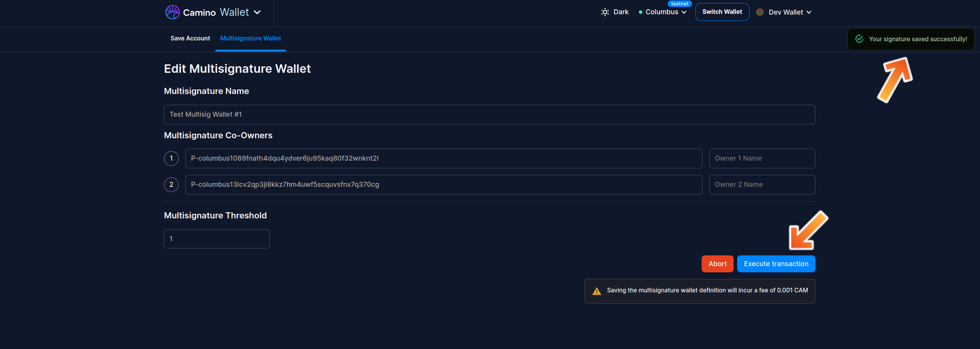Click the yellow warning triangle icon
This screenshot has width=980, height=349.
pos(597,291)
